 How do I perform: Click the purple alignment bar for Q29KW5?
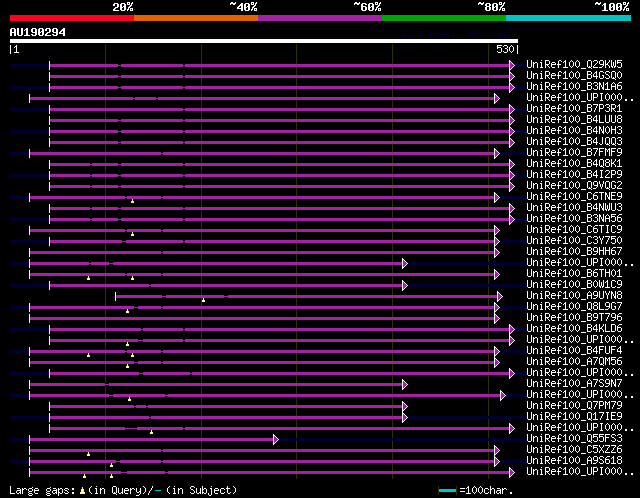279,65
